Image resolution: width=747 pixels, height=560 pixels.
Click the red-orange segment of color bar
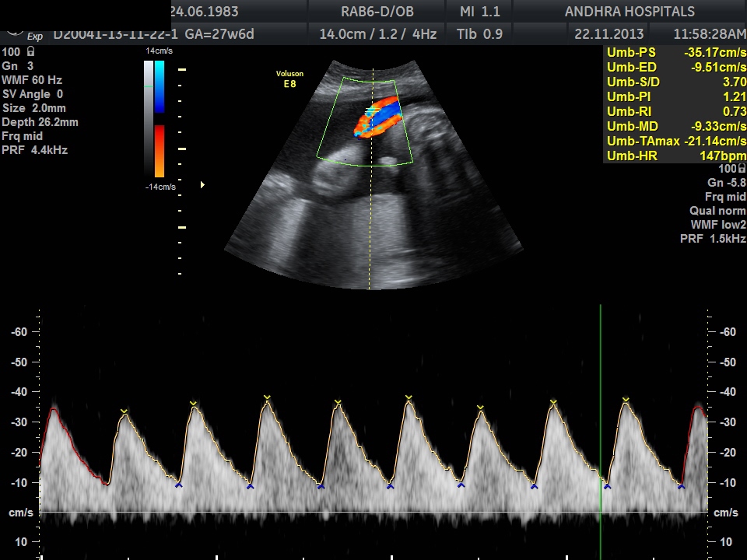160,150
